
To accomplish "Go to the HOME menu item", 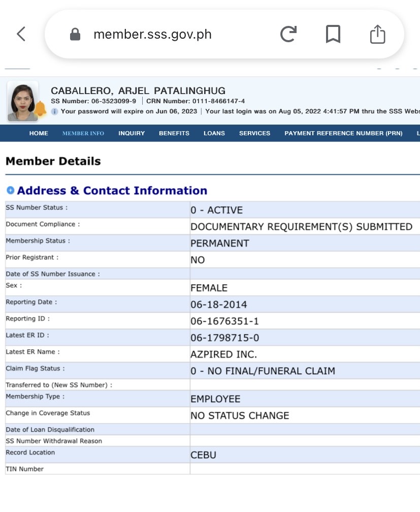I will pyautogui.click(x=39, y=133).
